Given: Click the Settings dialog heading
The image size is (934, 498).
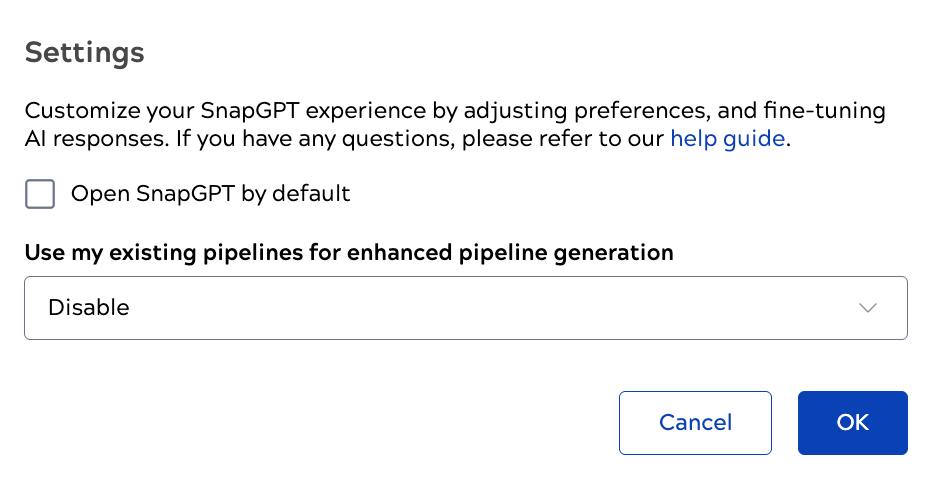Looking at the screenshot, I should pos(84,52).
